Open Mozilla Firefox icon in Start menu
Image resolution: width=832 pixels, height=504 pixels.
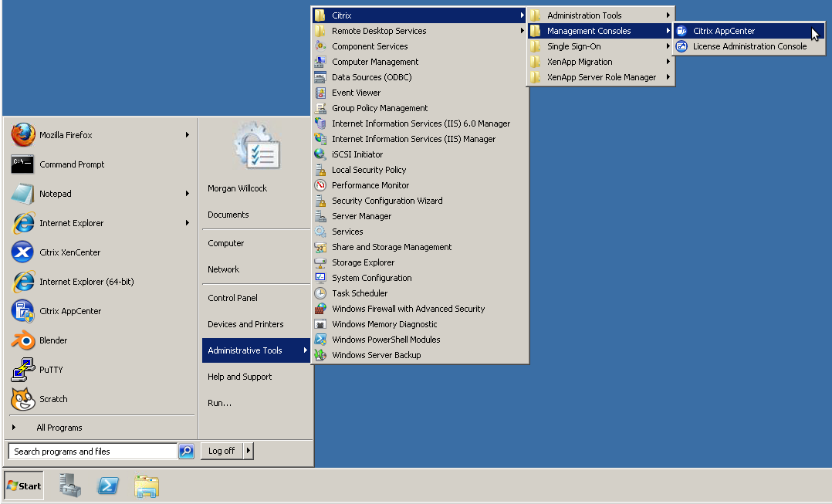[x=23, y=135]
